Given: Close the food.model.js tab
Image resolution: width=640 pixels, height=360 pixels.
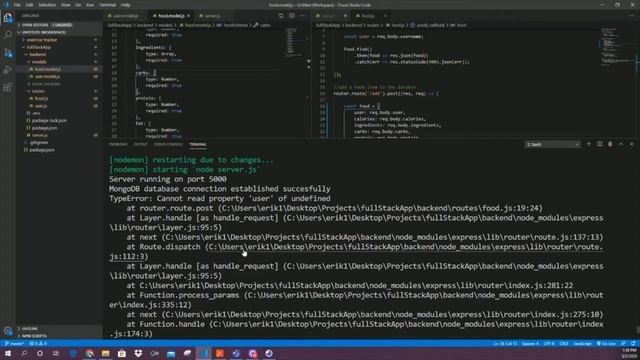Looking at the screenshot, I should click(189, 16).
